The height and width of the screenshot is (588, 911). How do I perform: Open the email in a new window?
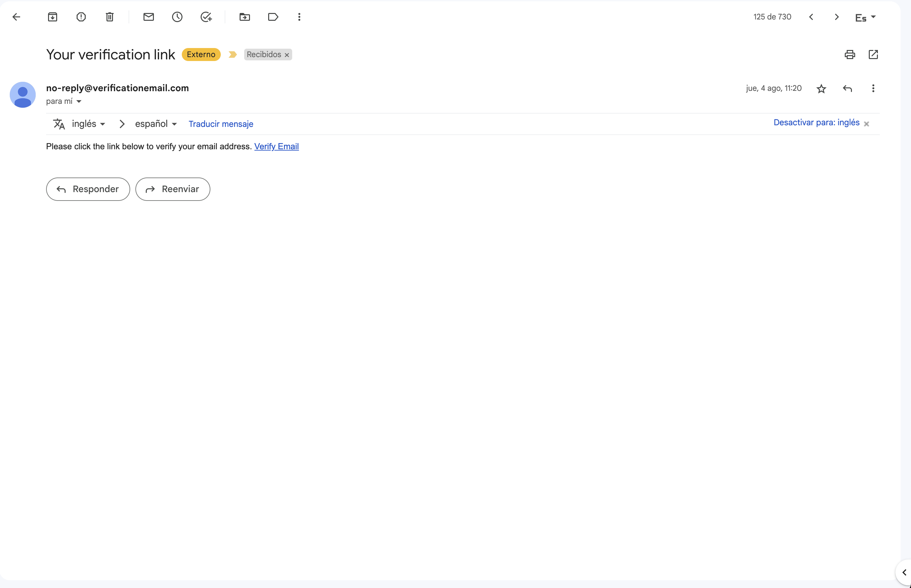coord(874,55)
